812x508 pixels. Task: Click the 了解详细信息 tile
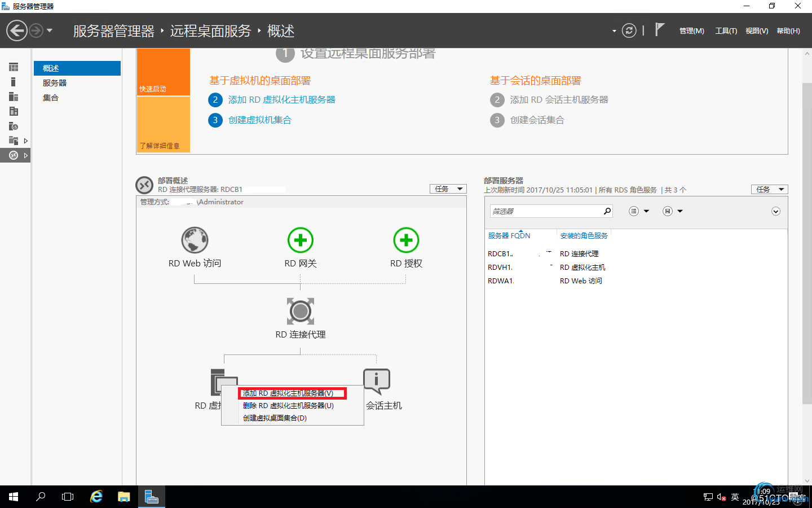click(164, 124)
